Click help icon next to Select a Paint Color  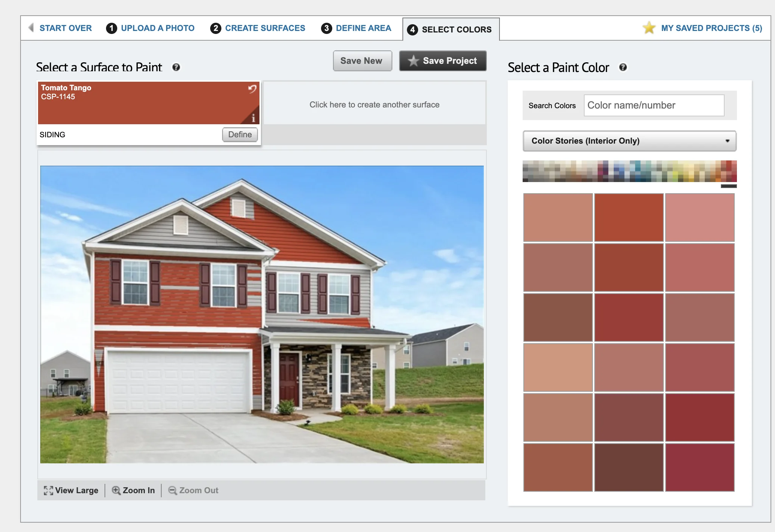click(x=623, y=67)
